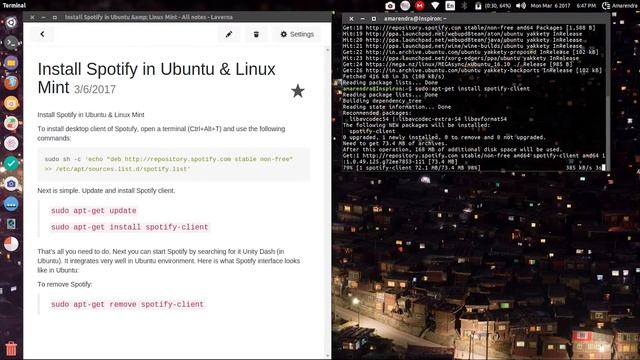Go back using Laverna's left arrow button
The image size is (640, 360).
(42, 34)
